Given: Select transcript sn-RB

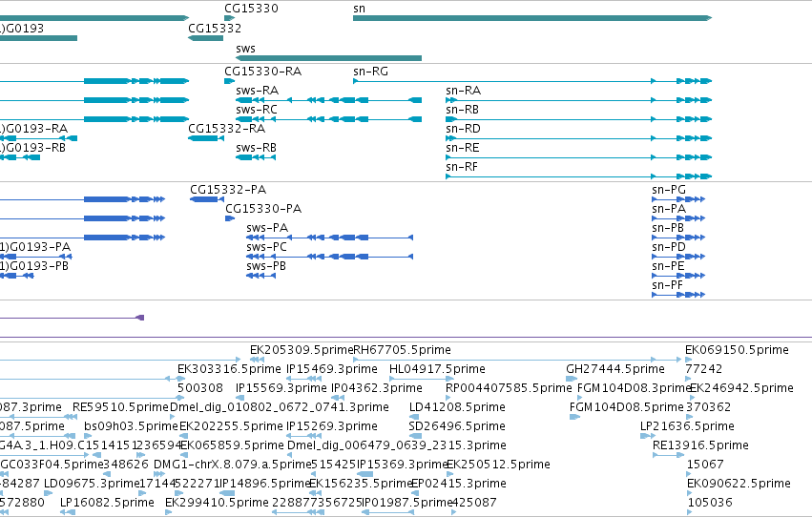Looking at the screenshot, I should (579, 119).
